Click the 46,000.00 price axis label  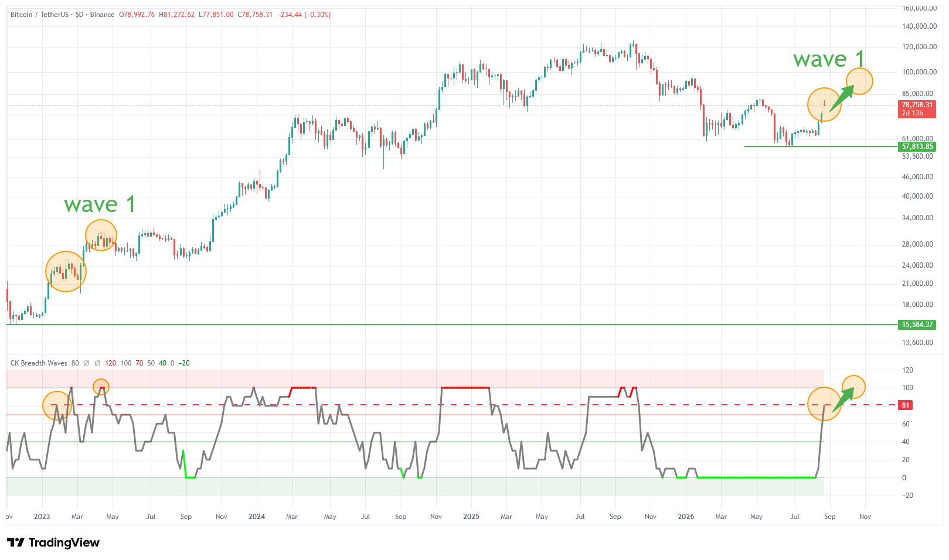[x=917, y=177]
